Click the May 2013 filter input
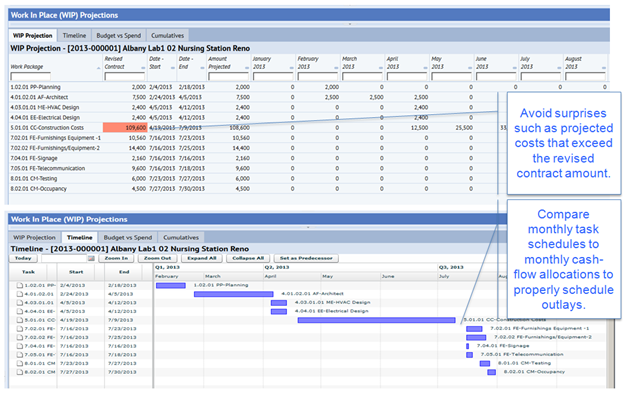This screenshot has height=394, width=628. (451, 76)
